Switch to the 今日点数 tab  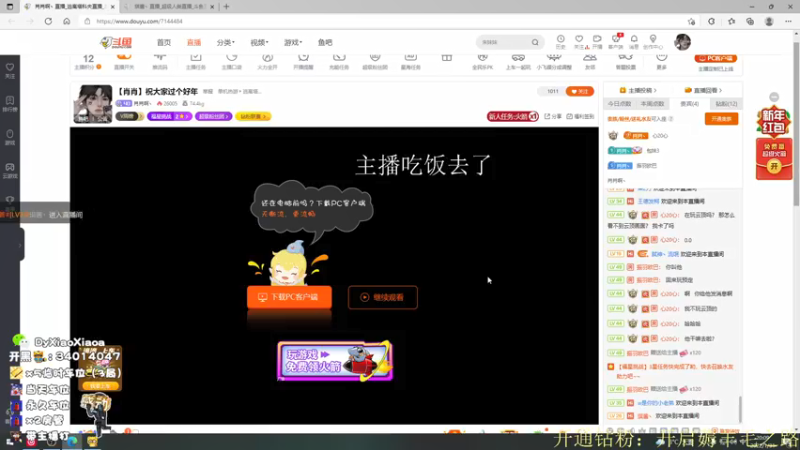click(x=619, y=104)
